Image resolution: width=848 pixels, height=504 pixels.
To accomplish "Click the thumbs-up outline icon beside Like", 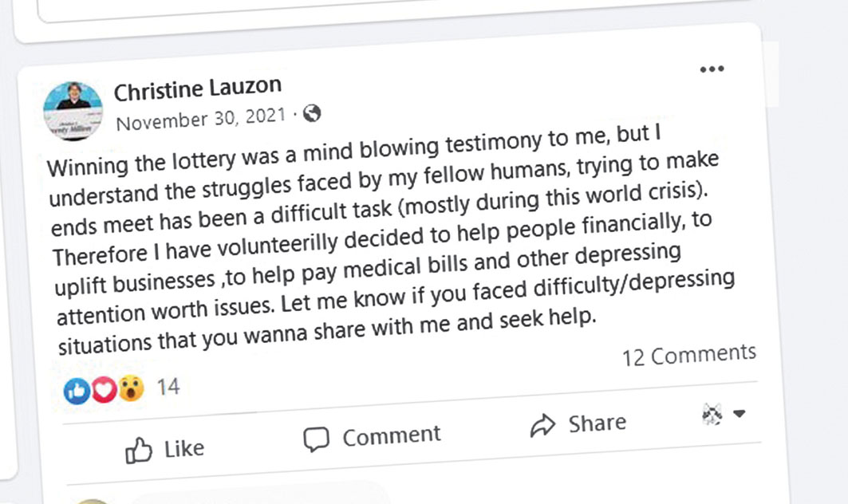I will tap(140, 451).
